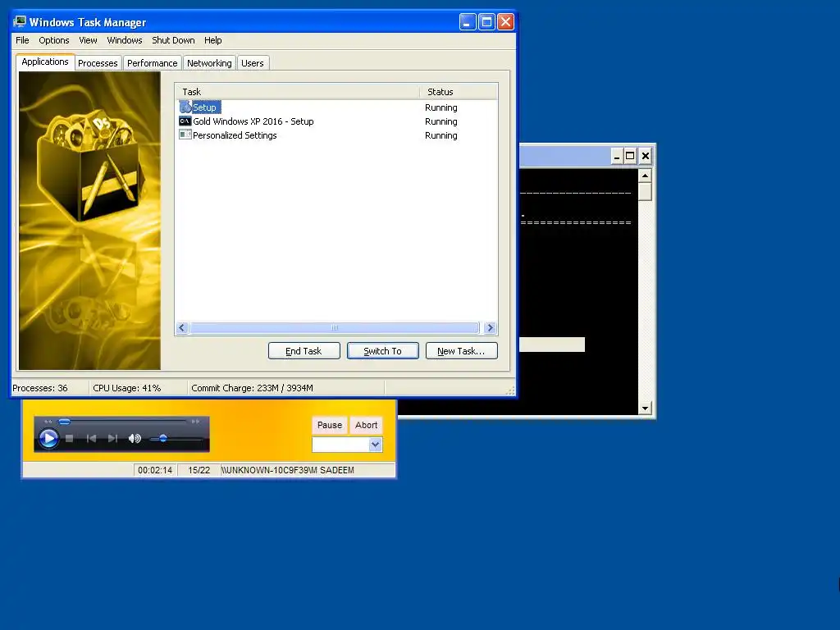This screenshot has width=840, height=630.
Task: Open the Help menu
Action: [x=212, y=40]
